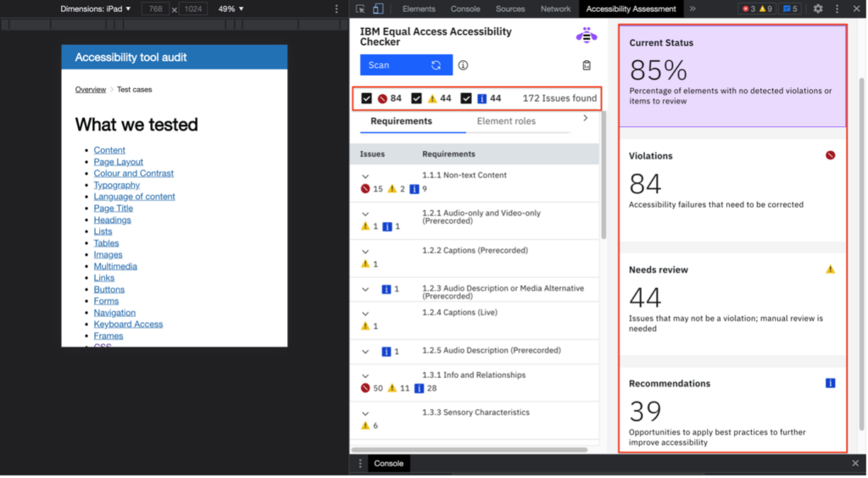The height and width of the screenshot is (478, 868).
Task: Open the Keyboard Access link
Action: point(128,325)
